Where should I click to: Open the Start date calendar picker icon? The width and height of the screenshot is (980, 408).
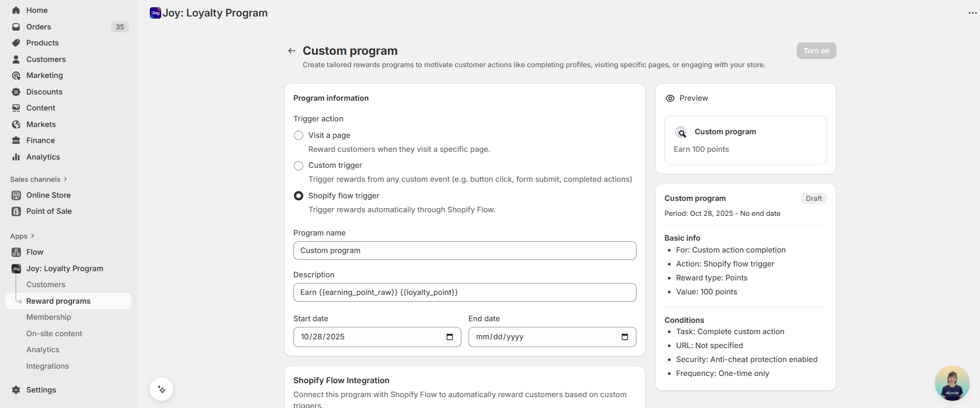point(449,337)
